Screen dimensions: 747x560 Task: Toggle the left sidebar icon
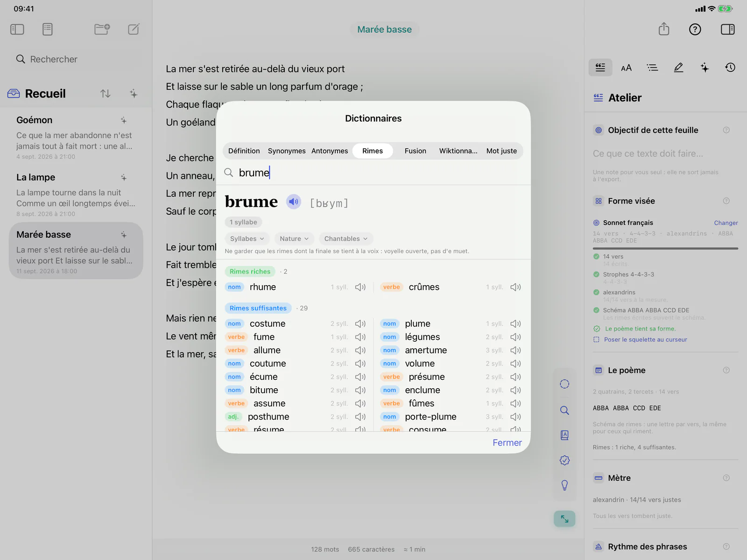(x=17, y=29)
